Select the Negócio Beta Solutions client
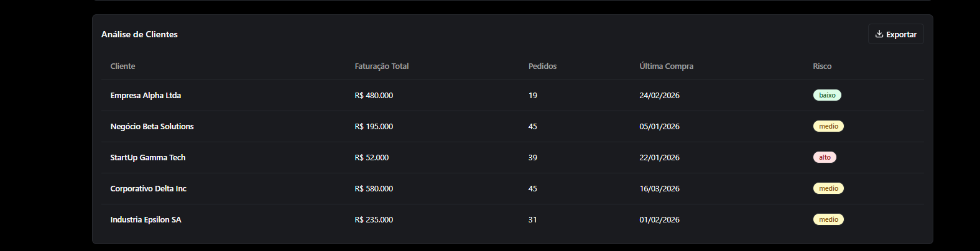Image resolution: width=980 pixels, height=251 pixels. 152,127
